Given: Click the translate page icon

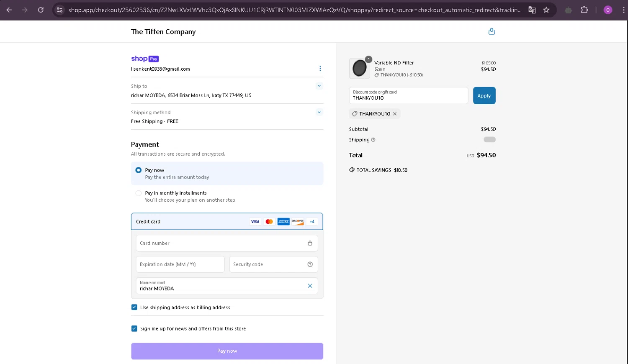Looking at the screenshot, I should [532, 10].
